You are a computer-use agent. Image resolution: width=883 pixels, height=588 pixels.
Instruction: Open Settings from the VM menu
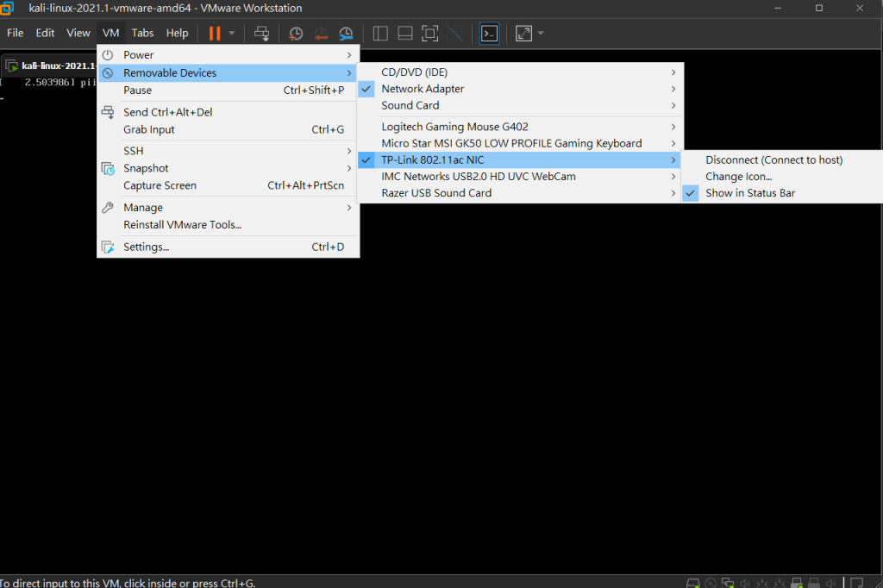pos(228,247)
